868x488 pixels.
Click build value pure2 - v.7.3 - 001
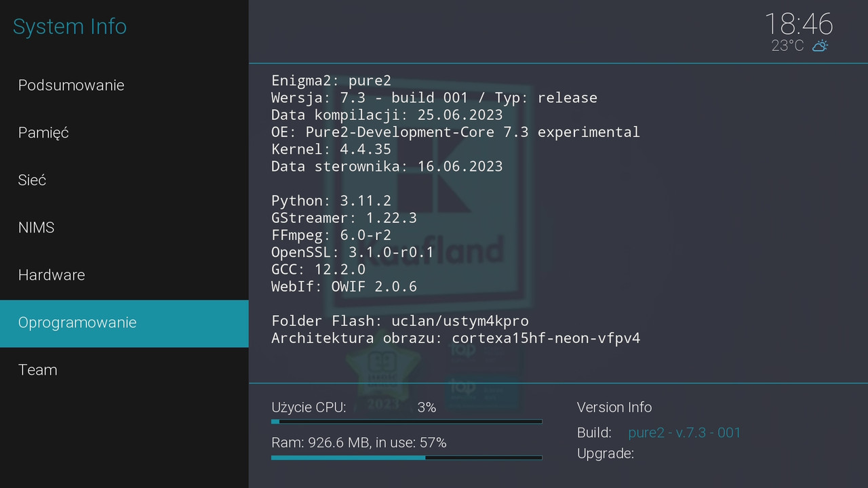pos(684,432)
